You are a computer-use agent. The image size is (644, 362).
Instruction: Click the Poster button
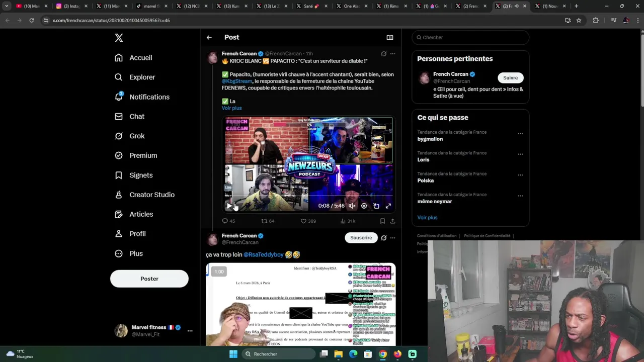point(149,279)
